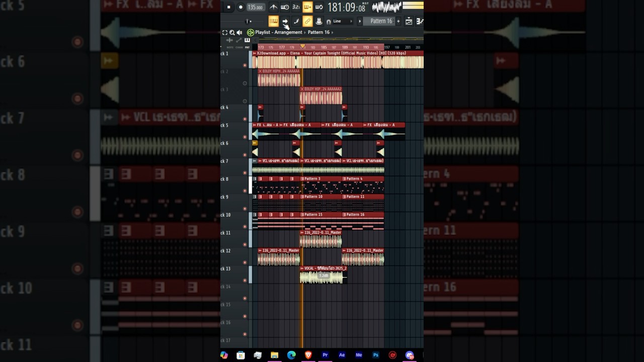644x362 pixels.
Task: Toggle the highlighted overdub recording button
Action: [307, 7]
